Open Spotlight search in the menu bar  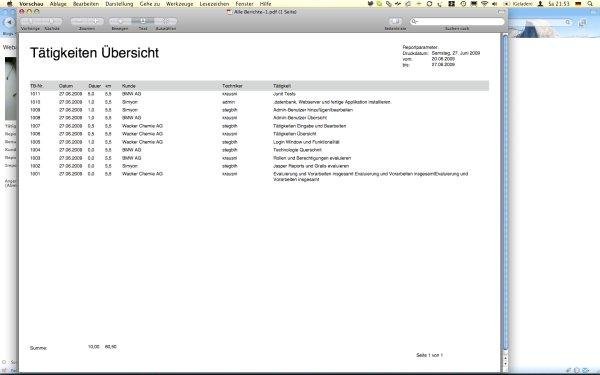pos(590,3)
